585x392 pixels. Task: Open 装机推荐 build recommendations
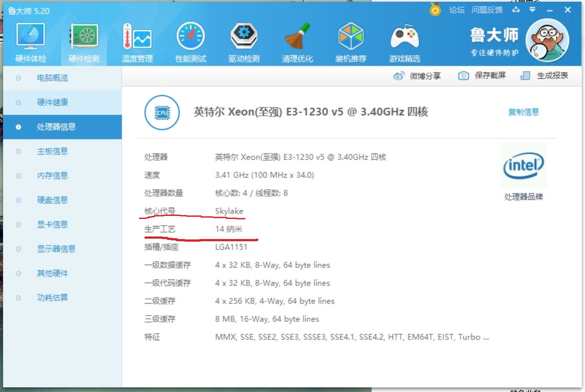point(351,41)
